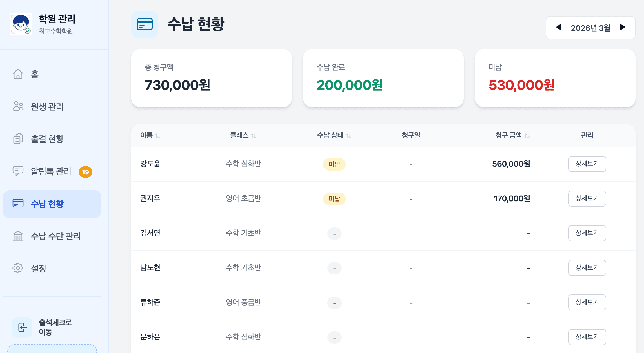The height and width of the screenshot is (353, 644).
Task: Click the card icon beside 수납 현황 title
Action: pyautogui.click(x=145, y=24)
